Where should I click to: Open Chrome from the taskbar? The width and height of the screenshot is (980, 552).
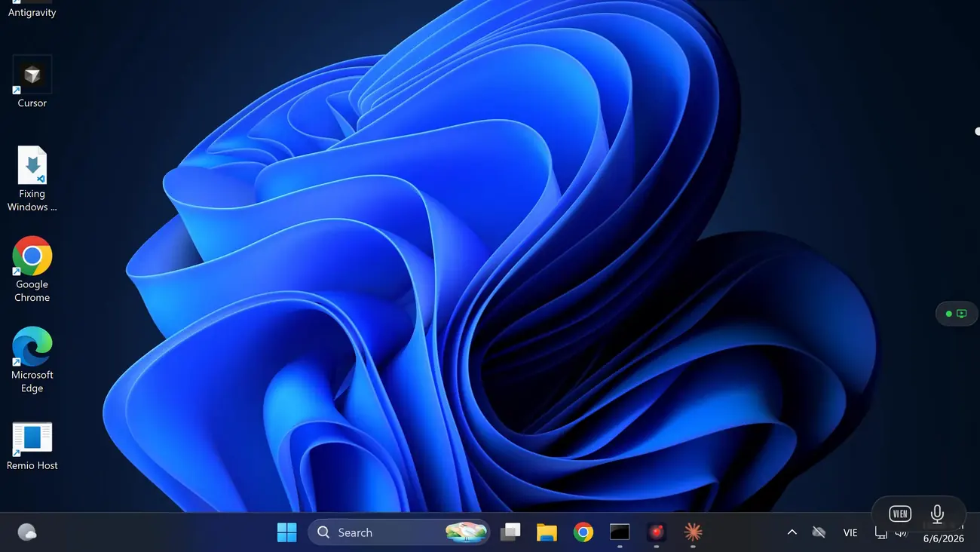point(583,532)
